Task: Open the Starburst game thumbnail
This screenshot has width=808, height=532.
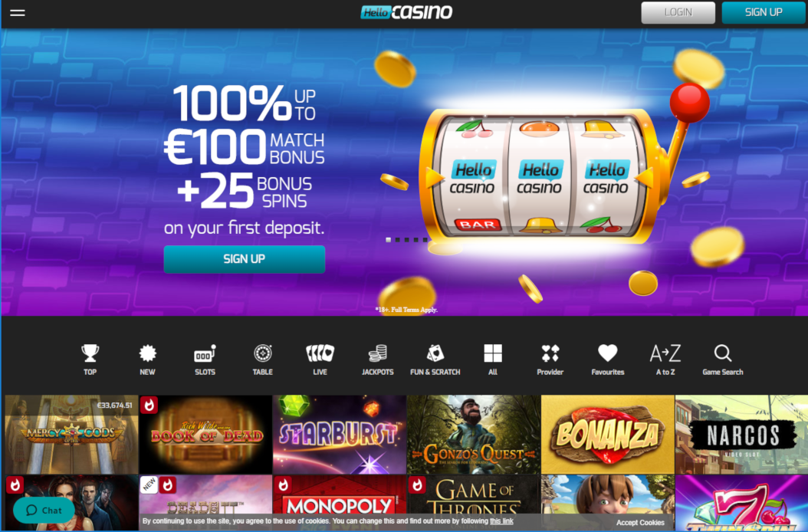Action: coord(340,434)
